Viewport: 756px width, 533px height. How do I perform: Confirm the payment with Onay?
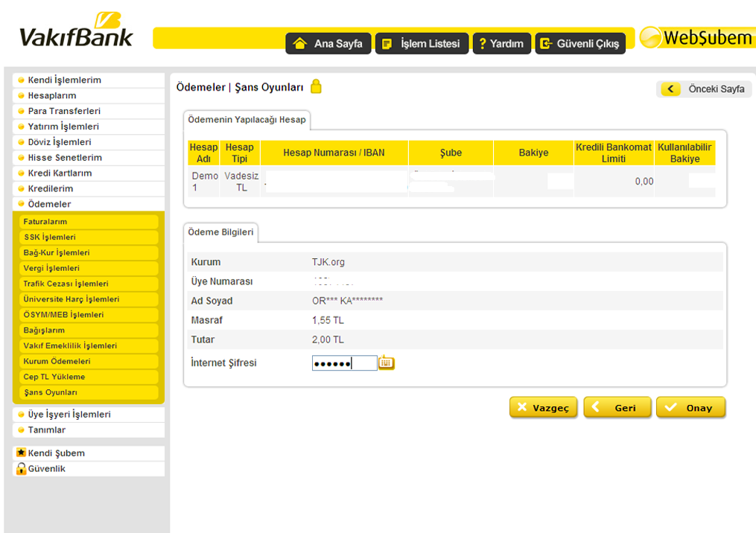(x=691, y=408)
